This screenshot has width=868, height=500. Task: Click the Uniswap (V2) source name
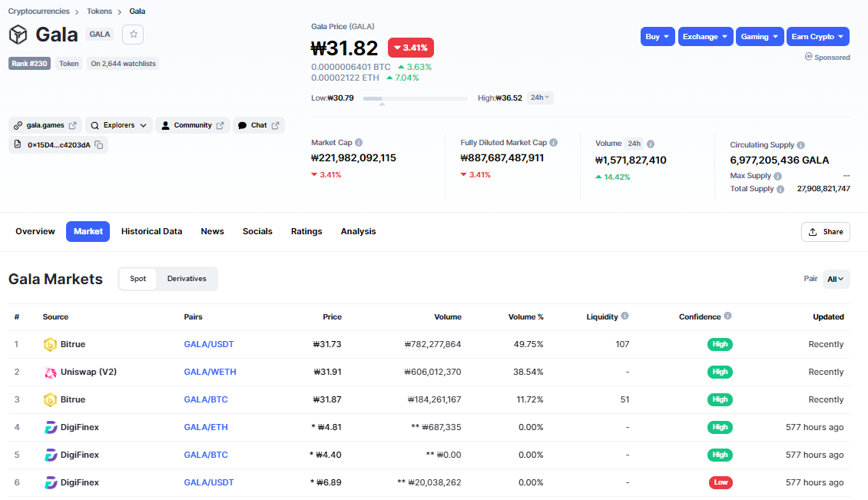(x=88, y=372)
